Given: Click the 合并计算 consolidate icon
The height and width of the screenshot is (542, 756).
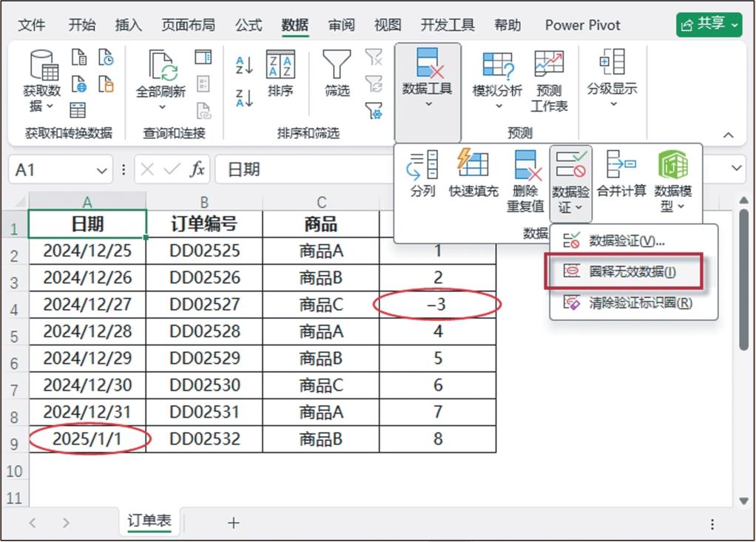Looking at the screenshot, I should [x=621, y=164].
